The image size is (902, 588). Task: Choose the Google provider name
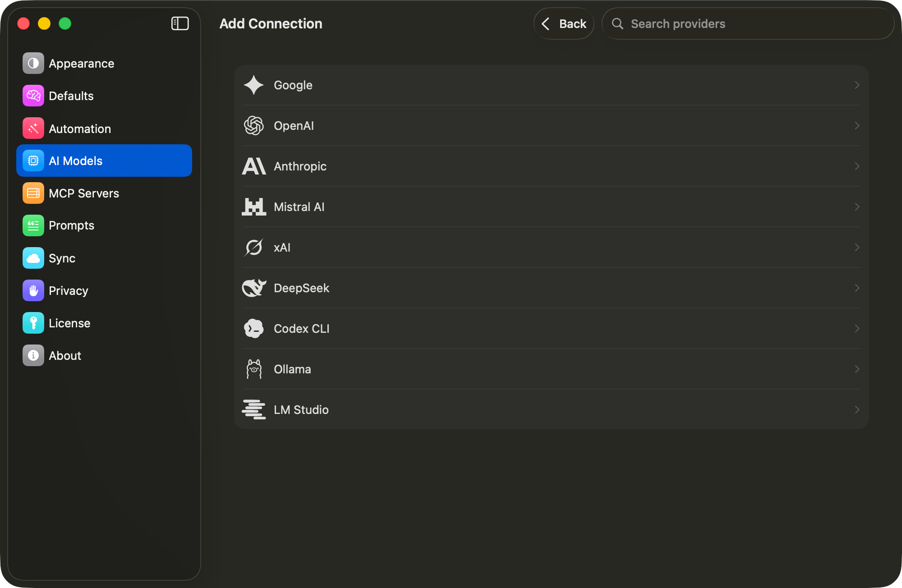293,85
